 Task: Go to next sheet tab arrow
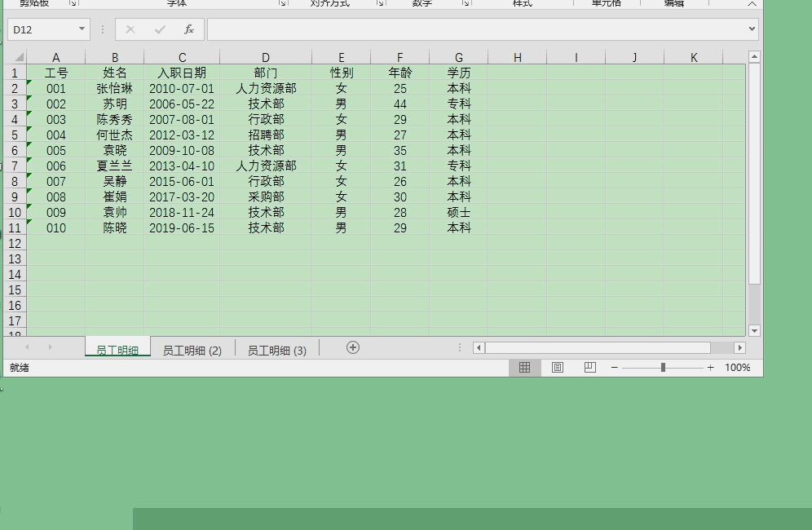51,347
